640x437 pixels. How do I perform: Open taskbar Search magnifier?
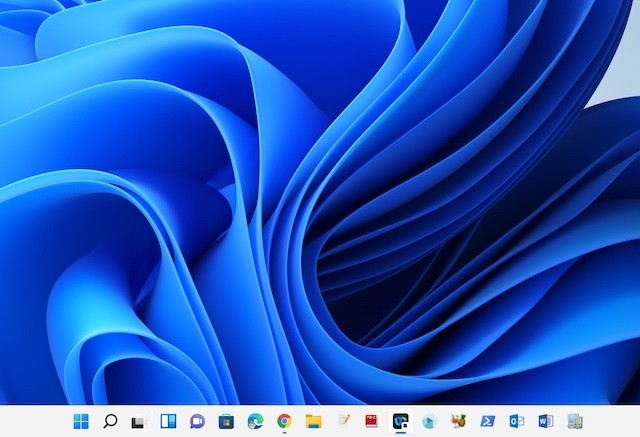[x=110, y=421]
